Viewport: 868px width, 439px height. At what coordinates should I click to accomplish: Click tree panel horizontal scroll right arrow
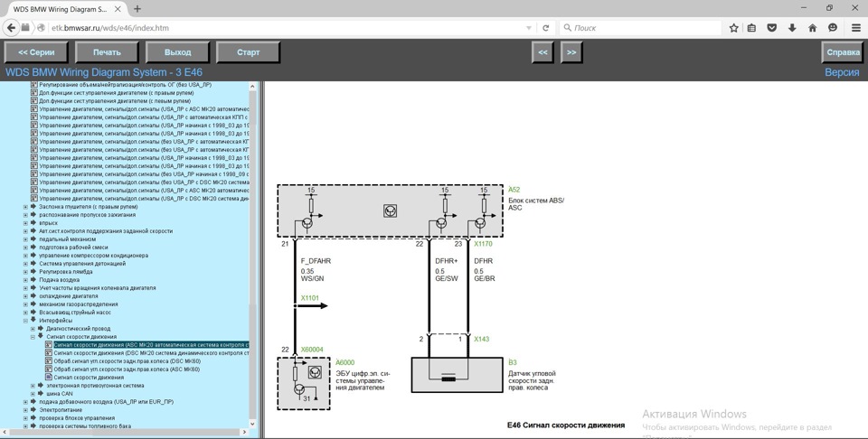(245, 432)
